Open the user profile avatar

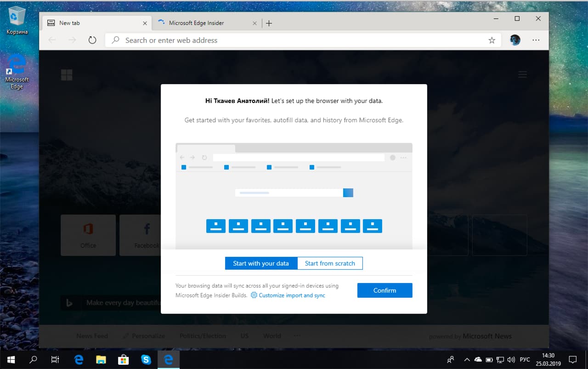tap(515, 40)
